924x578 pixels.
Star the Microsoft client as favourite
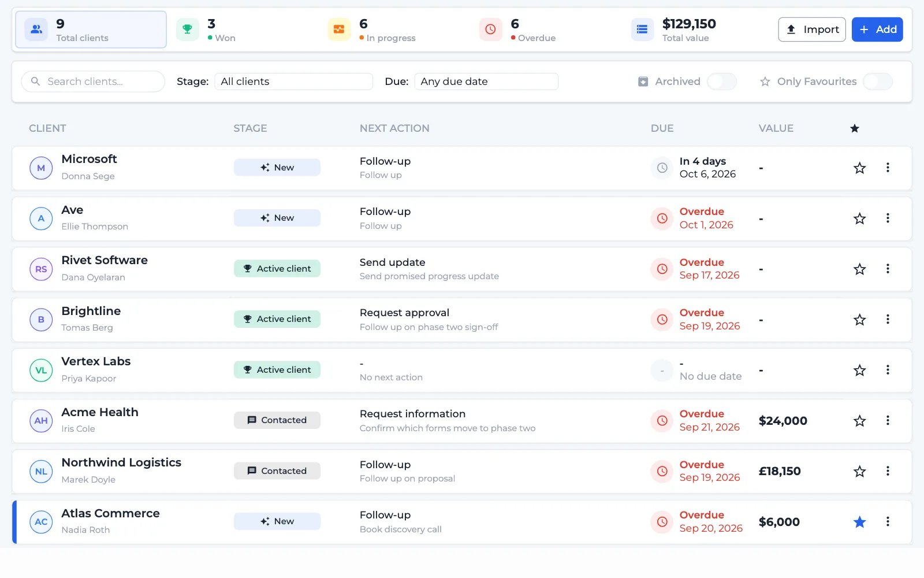coord(859,168)
